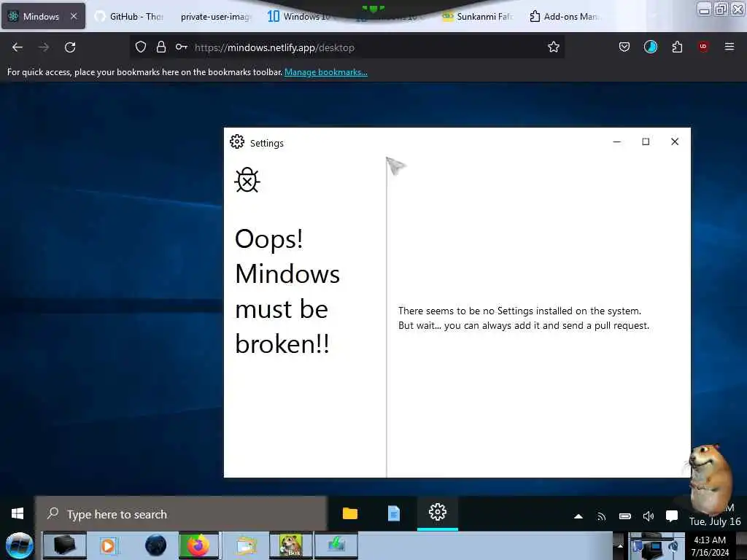Screen dimensions: 747x560
Task: Click the Manage bookmarks link
Action: [x=326, y=72]
